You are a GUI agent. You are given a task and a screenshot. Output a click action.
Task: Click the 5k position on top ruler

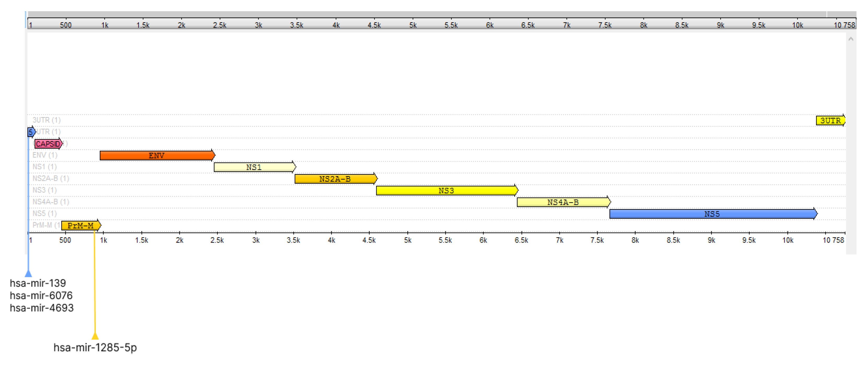tap(413, 25)
